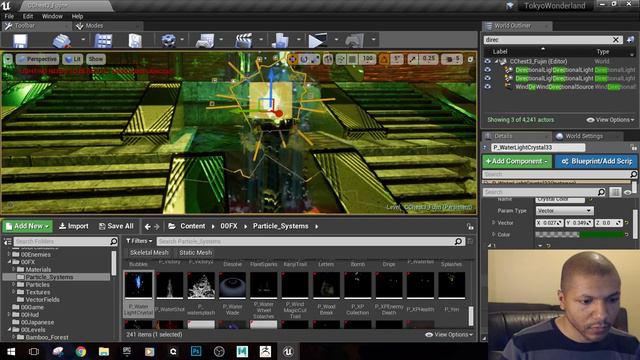Click the Settings gear toolbar icon
Image resolution: width=640 pixels, height=360 pixels.
[x=168, y=40]
